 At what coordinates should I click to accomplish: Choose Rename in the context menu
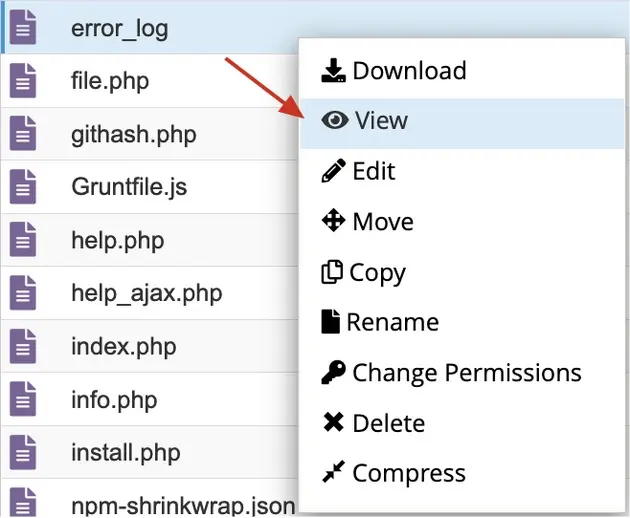point(392,322)
